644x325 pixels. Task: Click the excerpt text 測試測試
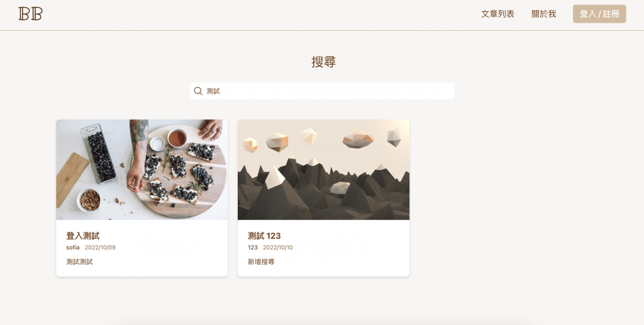pyautogui.click(x=80, y=261)
